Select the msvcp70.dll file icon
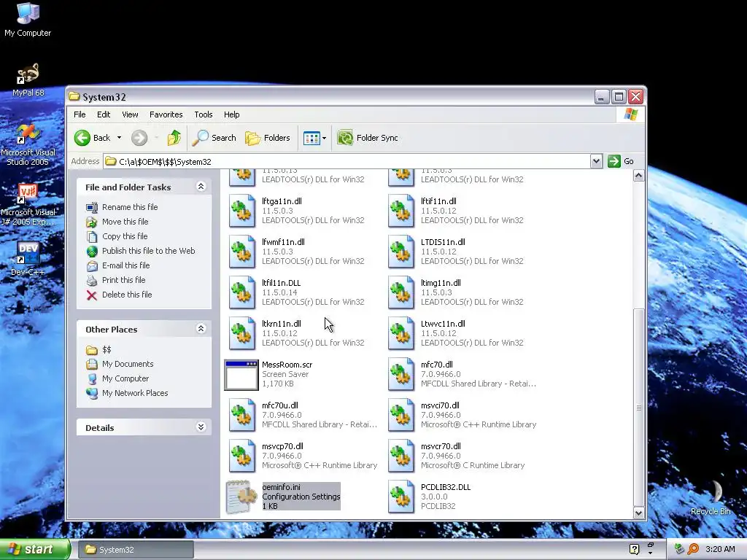 point(242,456)
